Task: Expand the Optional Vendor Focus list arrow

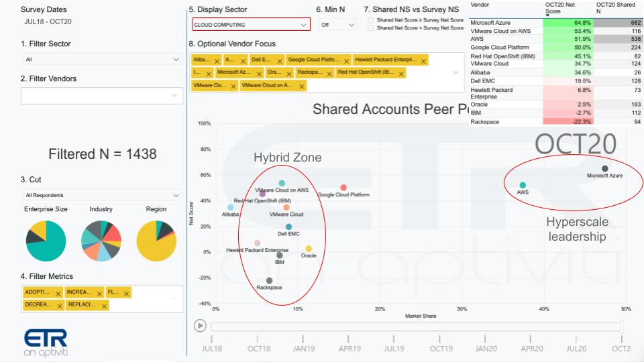Action: [455, 72]
